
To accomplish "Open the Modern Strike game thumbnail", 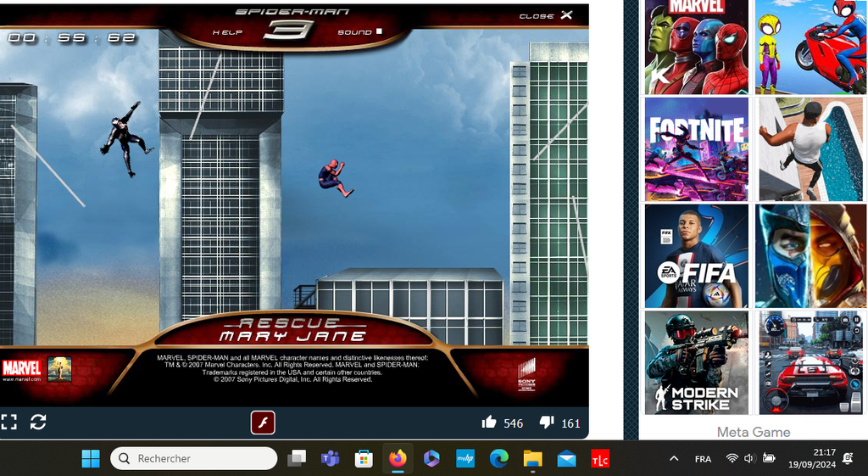I will (697, 362).
